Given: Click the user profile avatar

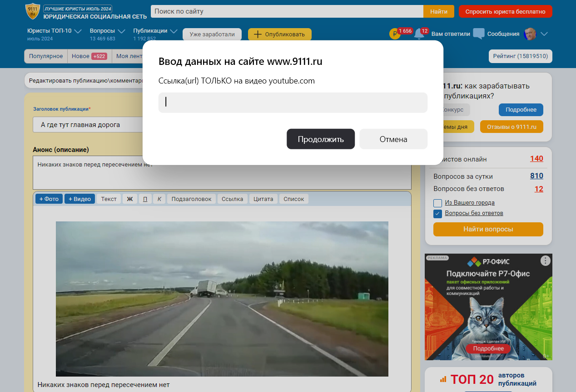Looking at the screenshot, I should 530,34.
